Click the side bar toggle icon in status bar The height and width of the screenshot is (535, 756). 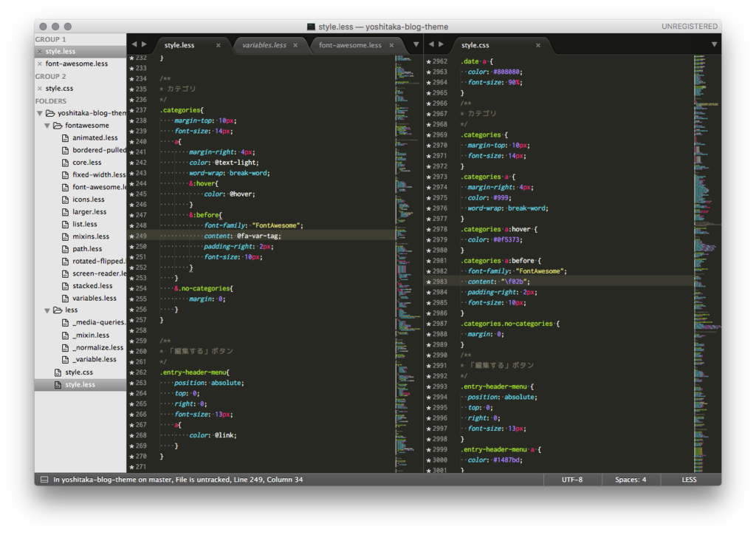[44, 480]
